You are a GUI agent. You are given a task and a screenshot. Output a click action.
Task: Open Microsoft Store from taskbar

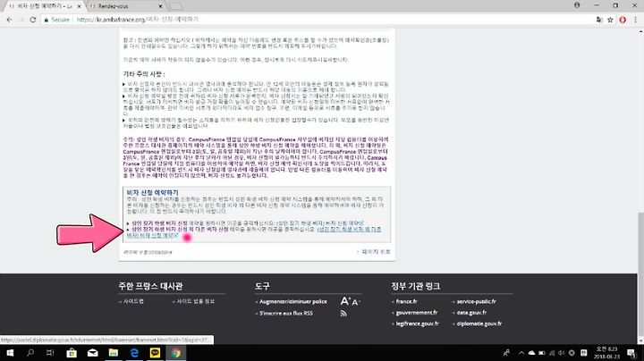(x=72, y=353)
